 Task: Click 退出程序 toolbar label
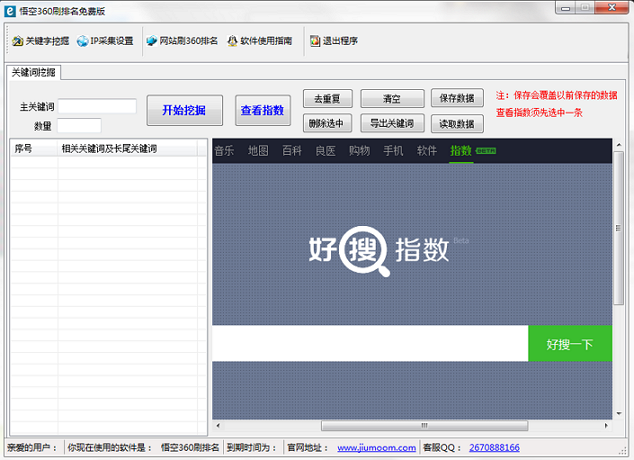coord(340,41)
